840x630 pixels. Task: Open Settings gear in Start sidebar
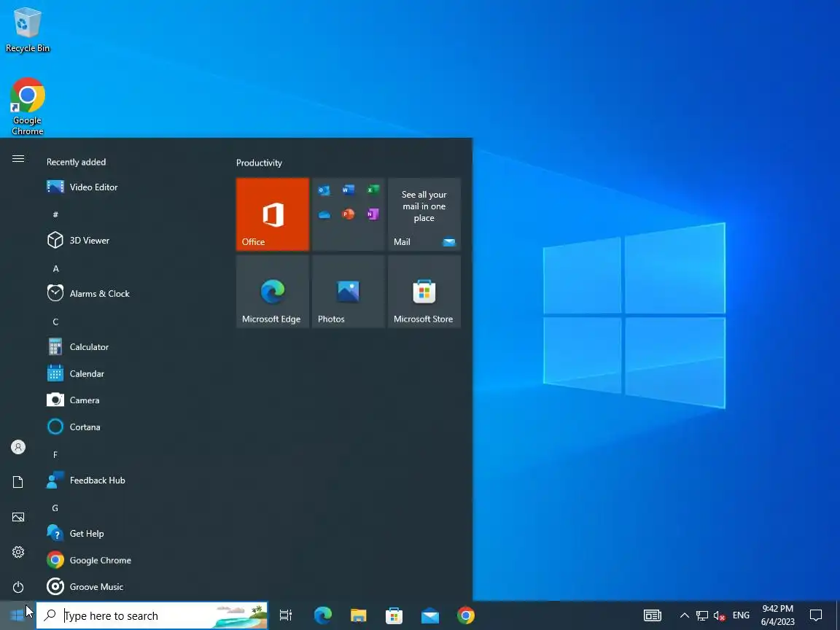point(18,552)
